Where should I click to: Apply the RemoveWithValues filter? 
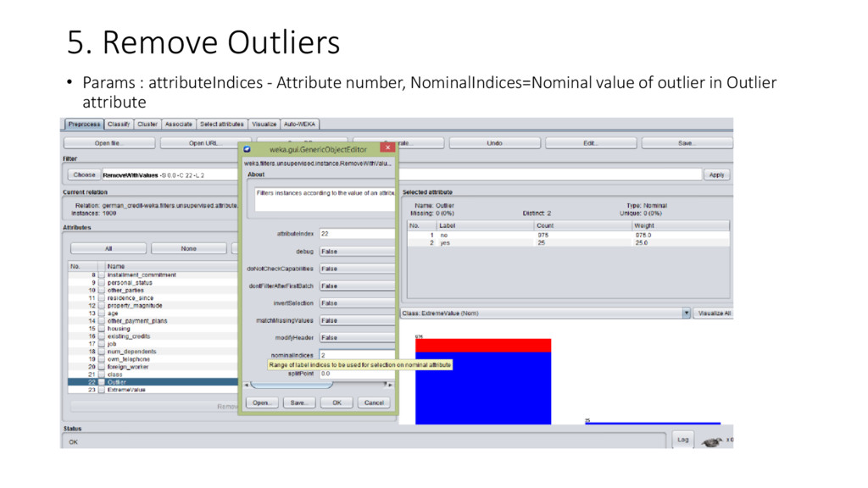(x=717, y=175)
